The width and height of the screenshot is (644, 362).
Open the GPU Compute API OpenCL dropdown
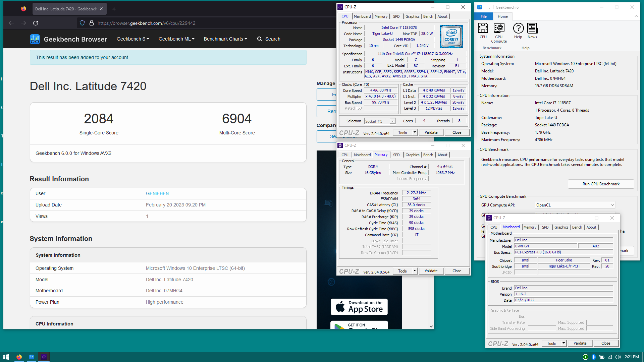575,205
